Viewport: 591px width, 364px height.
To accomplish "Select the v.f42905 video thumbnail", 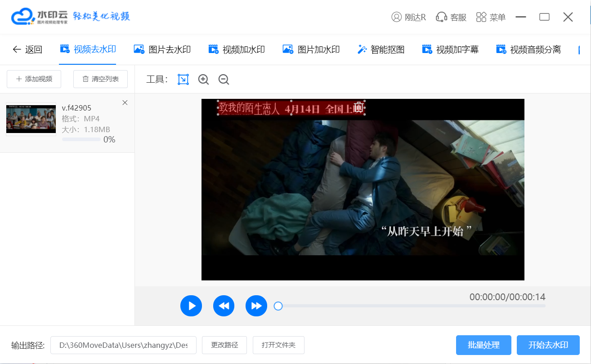I will 31,119.
